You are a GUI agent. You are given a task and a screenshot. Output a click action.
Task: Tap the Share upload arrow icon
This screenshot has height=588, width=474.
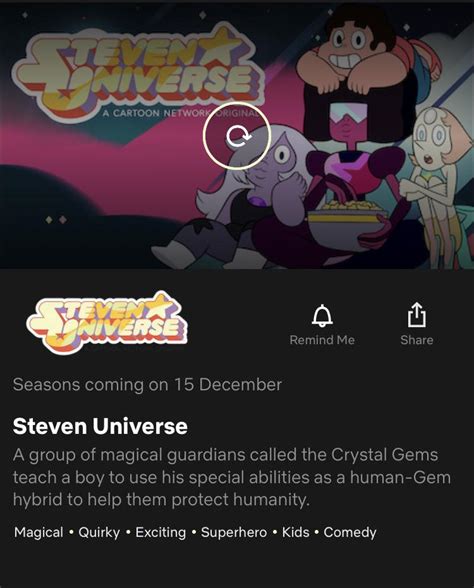417,315
